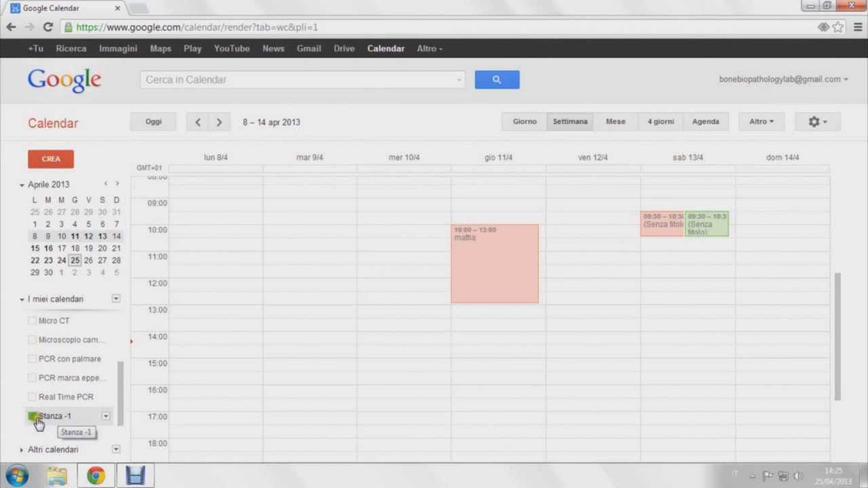Viewport: 868px width, 488px height.
Task: Open Altri calendari options dropdown
Action: pyautogui.click(x=116, y=449)
